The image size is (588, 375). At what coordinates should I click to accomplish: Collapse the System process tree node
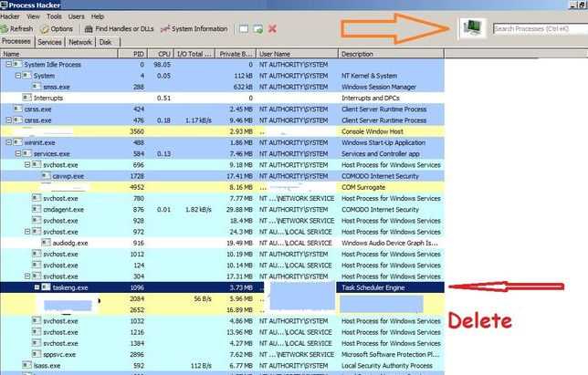point(17,76)
